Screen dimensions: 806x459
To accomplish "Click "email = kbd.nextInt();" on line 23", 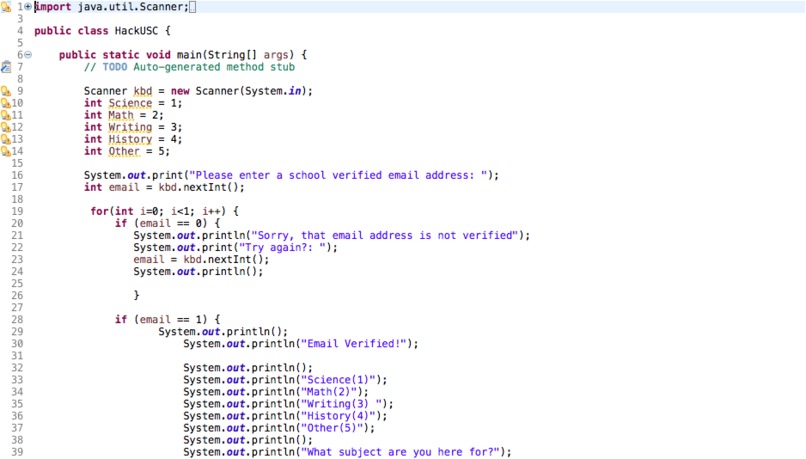I will (x=201, y=259).
